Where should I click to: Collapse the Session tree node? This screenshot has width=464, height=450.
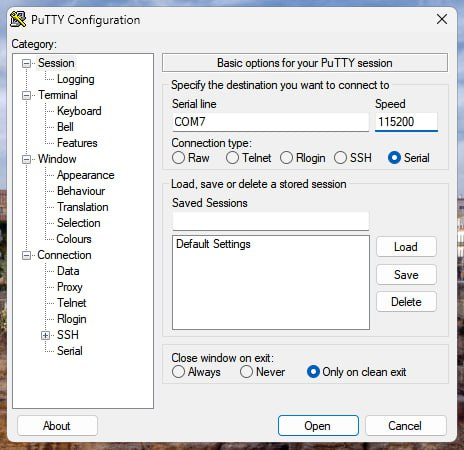coord(26,63)
